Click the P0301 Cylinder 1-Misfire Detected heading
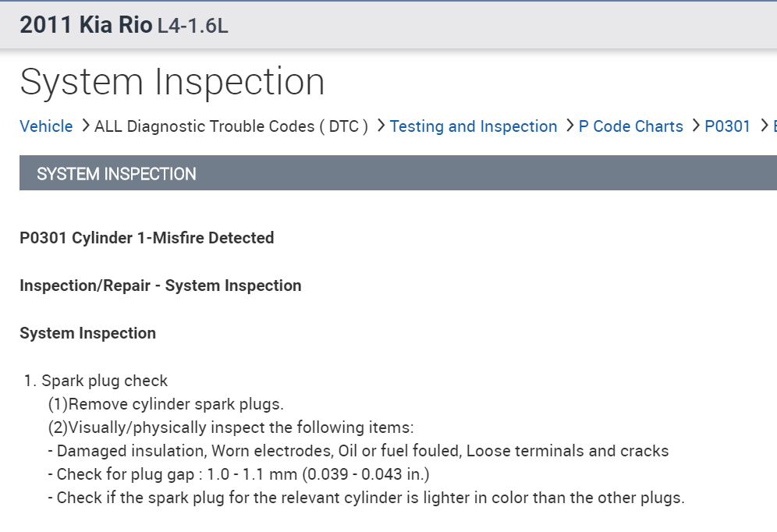This screenshot has height=532, width=777. 147,238
